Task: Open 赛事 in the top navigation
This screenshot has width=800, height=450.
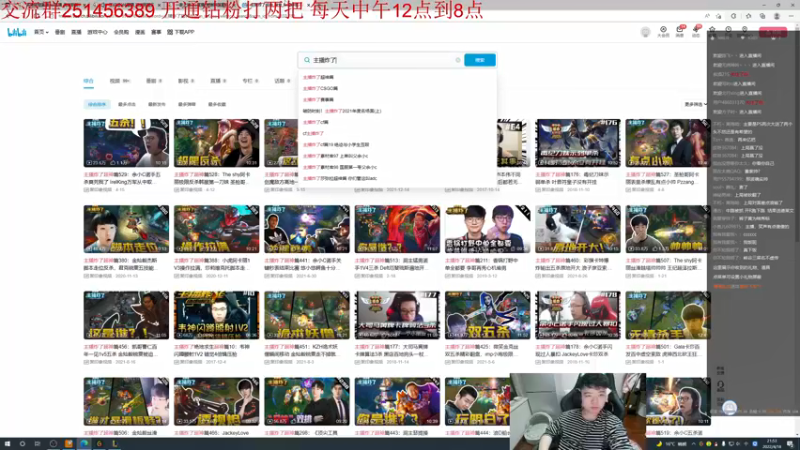Action: (156, 32)
